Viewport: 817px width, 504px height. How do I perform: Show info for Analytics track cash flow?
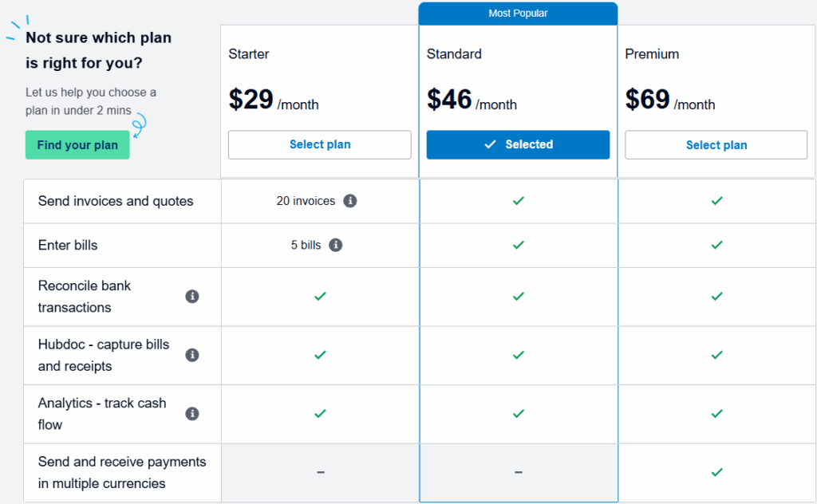click(192, 413)
